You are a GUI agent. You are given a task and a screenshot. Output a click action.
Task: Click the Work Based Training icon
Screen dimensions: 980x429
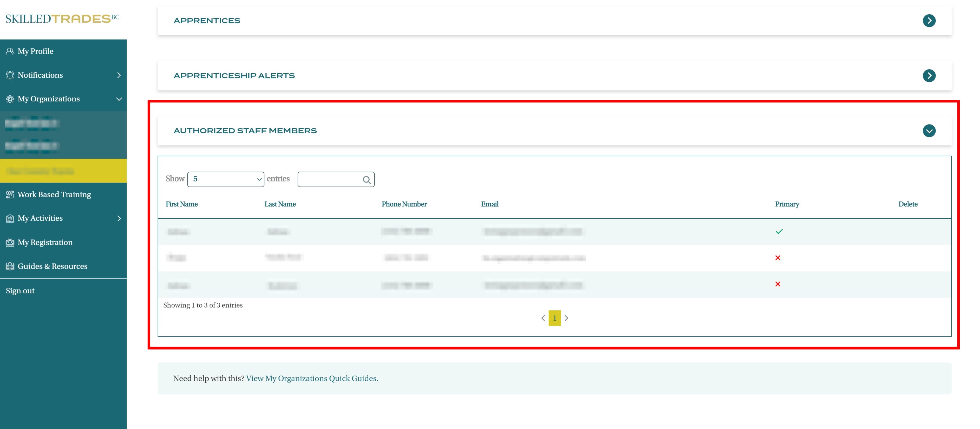(x=10, y=194)
